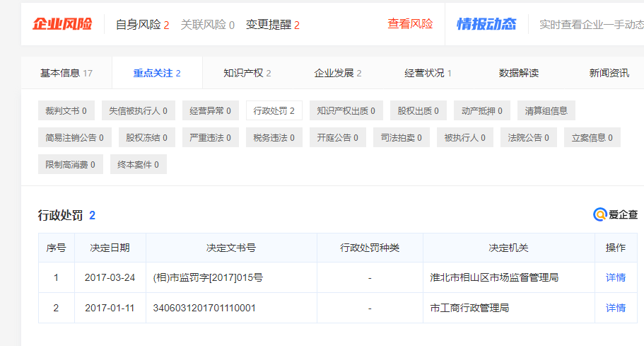The width and height of the screenshot is (644, 346).
Task: Click the 序号 column header
Action: coord(57,248)
